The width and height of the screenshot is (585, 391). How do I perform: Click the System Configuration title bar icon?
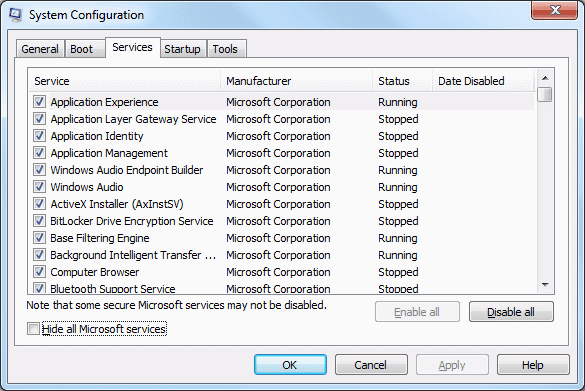[x=15, y=15]
